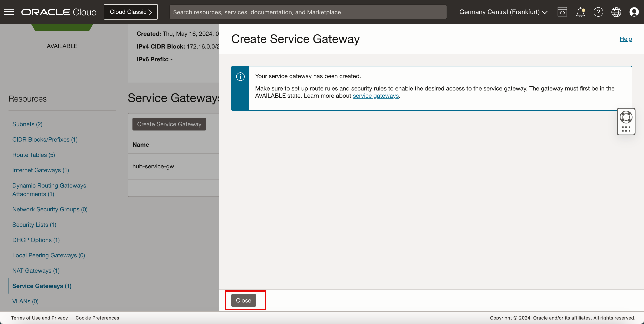Screen dimensions: 644x324
Task: Click the globe/language selector icon
Action: [616, 11]
